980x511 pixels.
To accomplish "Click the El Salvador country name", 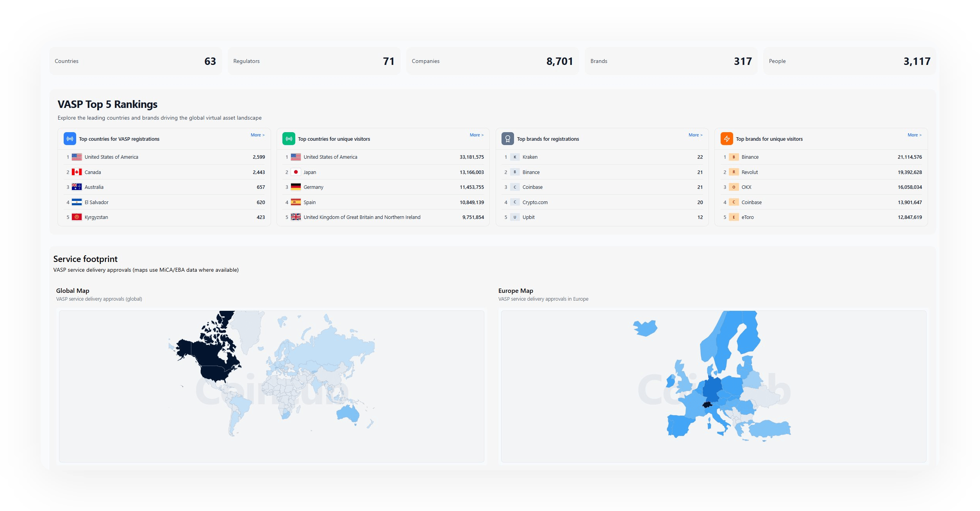I will click(96, 202).
